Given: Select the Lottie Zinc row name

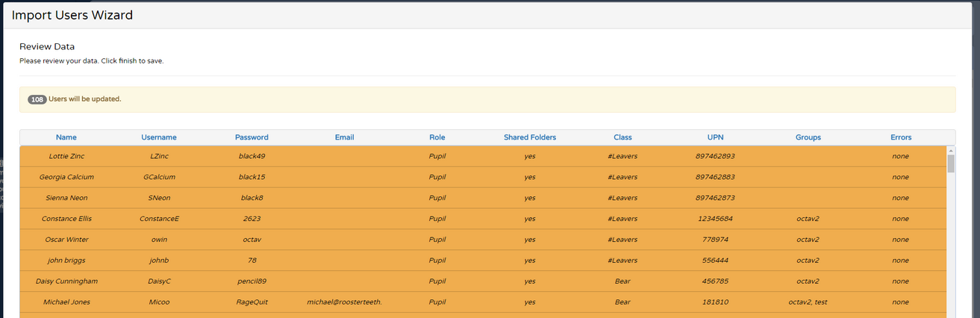Looking at the screenshot, I should pos(66,156).
